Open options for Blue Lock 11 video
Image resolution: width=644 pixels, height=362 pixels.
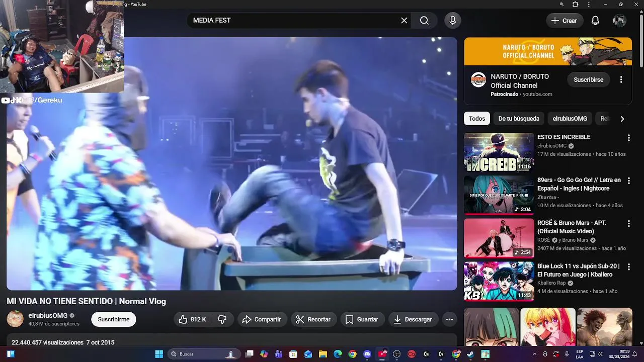[628, 266]
